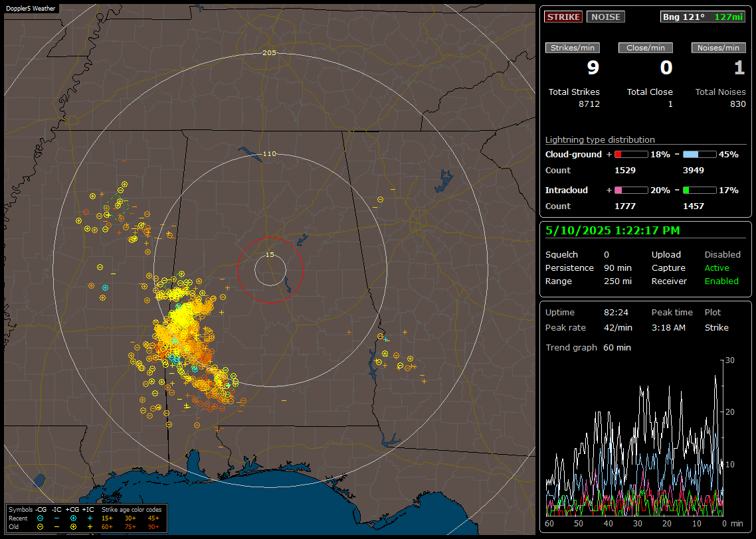
Task: Click the Total Noises value 830
Action: tap(737, 104)
